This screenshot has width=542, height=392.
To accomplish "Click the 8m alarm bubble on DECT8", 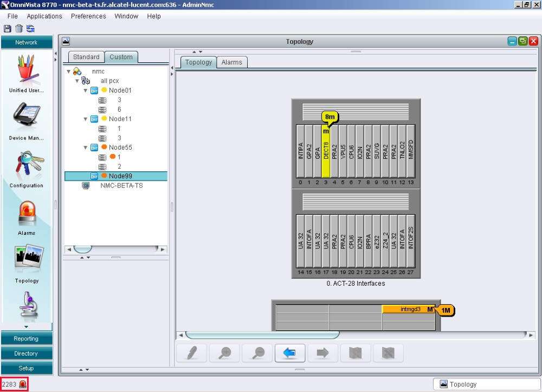I will (x=330, y=117).
